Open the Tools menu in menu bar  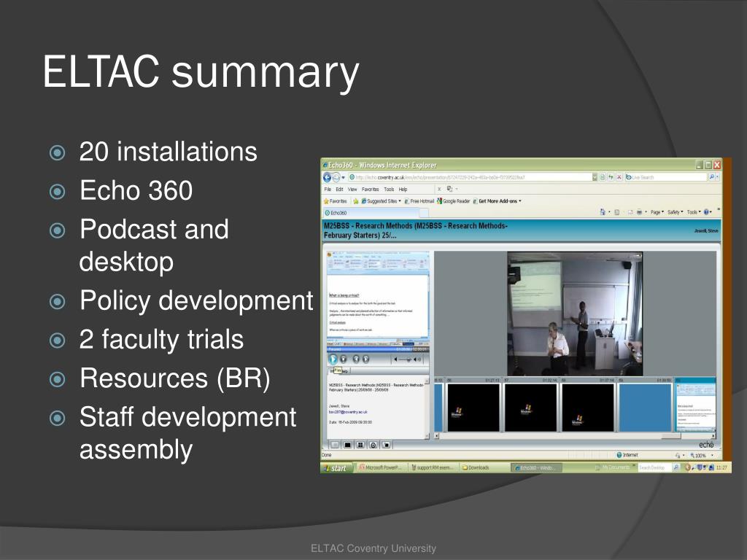point(389,189)
